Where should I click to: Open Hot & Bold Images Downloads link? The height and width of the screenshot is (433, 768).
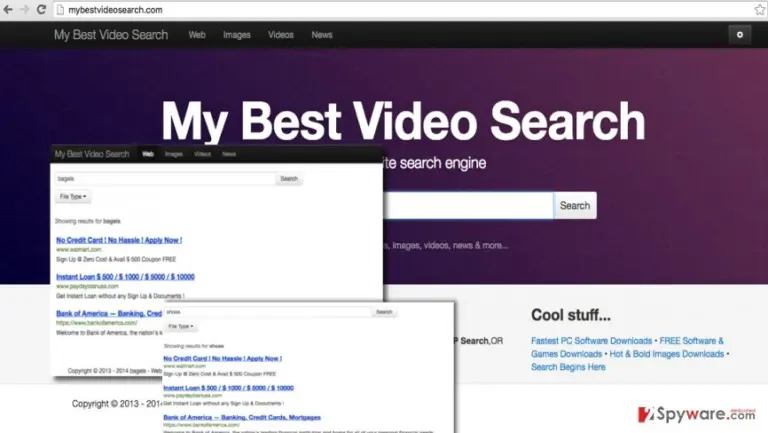[667, 354]
